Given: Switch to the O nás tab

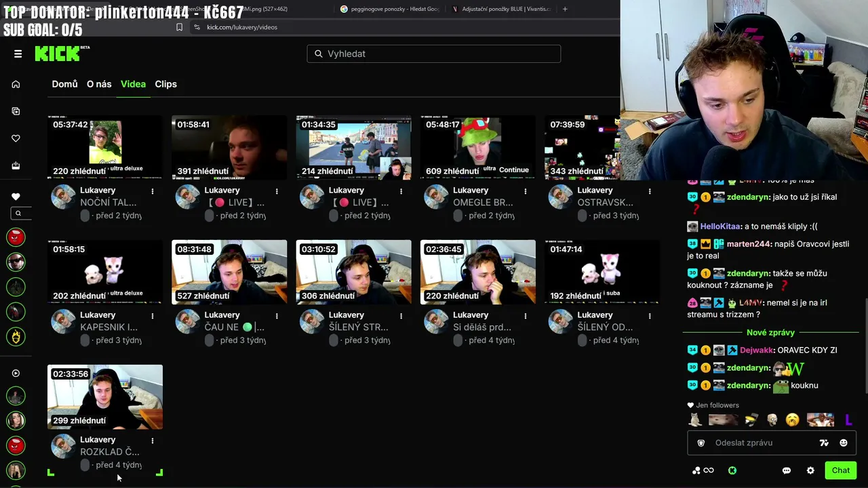Looking at the screenshot, I should tap(99, 84).
